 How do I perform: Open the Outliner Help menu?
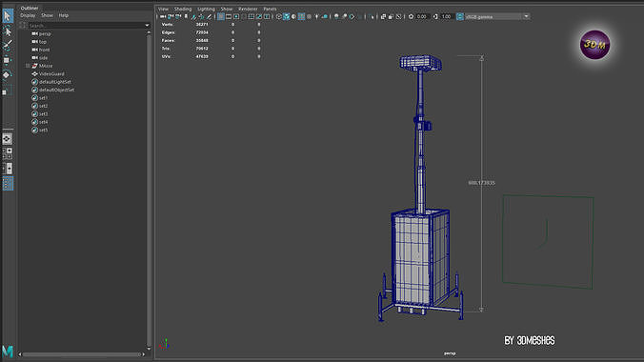(64, 15)
